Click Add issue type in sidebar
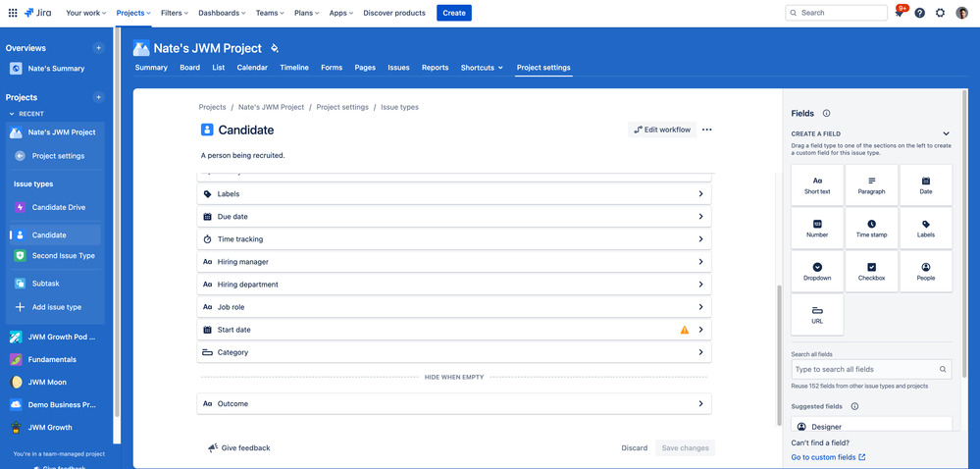 (55, 307)
